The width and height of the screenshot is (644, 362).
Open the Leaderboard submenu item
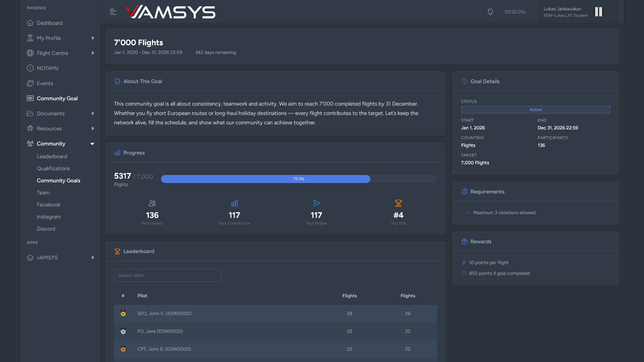52,157
